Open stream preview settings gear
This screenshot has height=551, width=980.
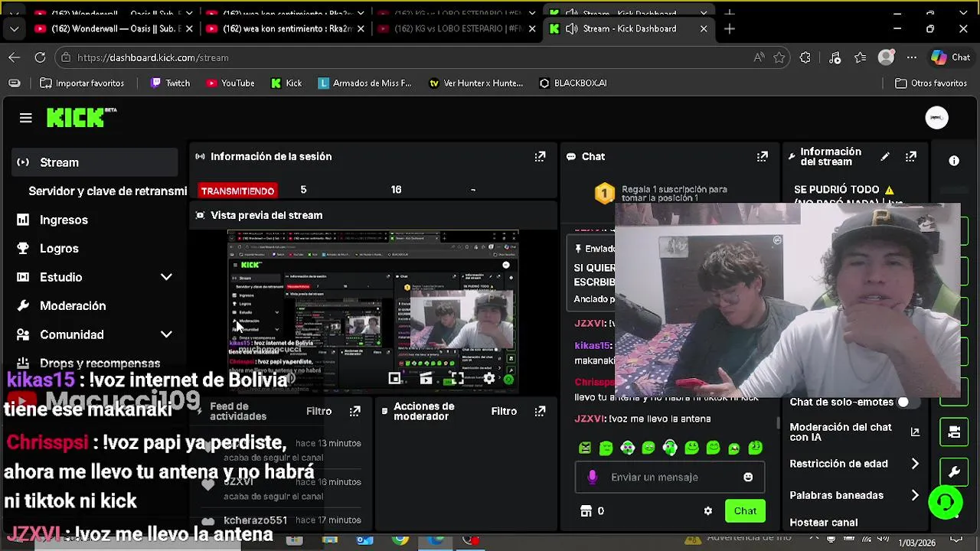point(488,378)
